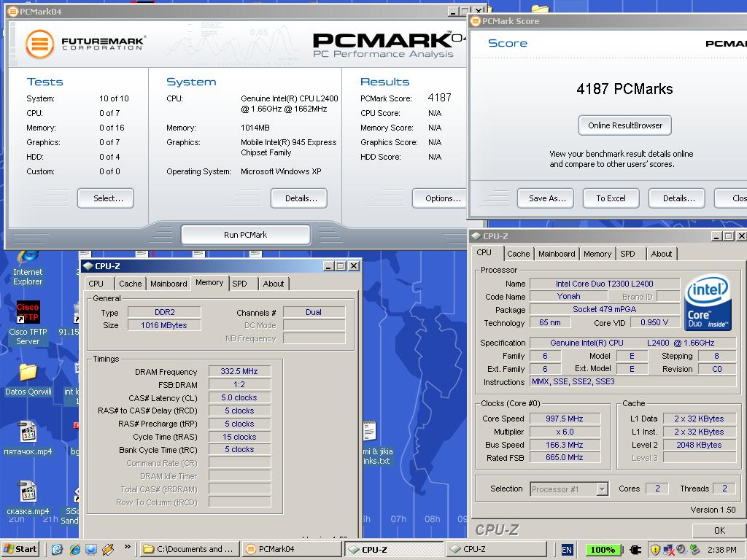Screen dimensions: 747x560
Task: Click the taskbar clock showing 2:38 PM
Action: 721,550
